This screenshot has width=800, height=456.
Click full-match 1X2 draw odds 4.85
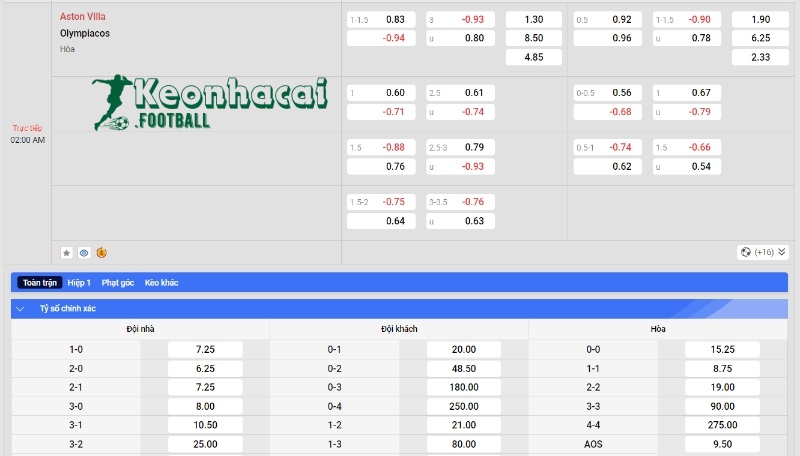534,57
